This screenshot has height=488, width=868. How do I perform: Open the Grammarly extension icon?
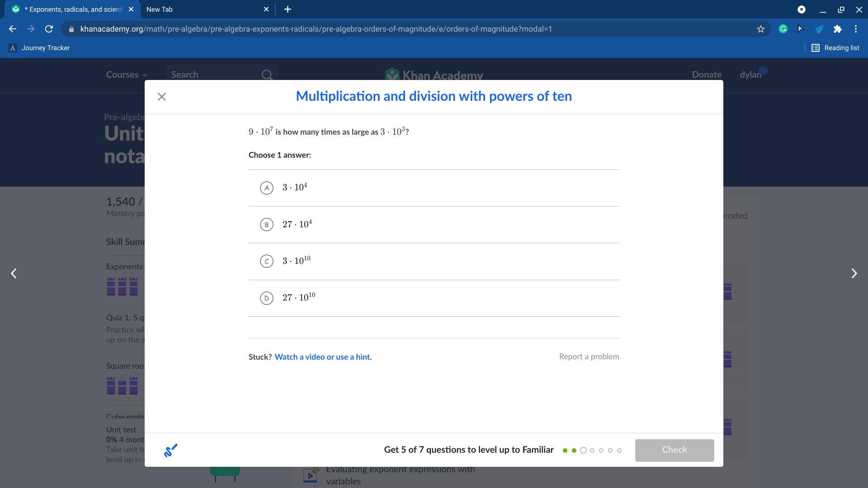[783, 29]
